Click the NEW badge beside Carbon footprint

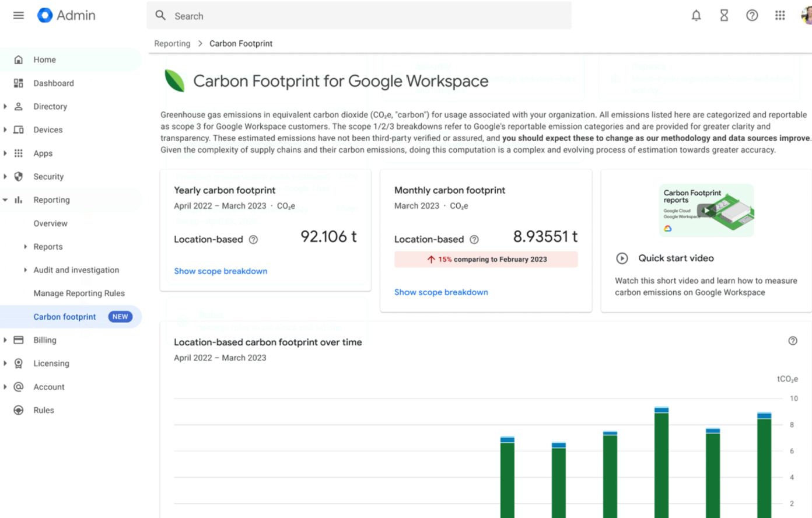[x=120, y=317]
